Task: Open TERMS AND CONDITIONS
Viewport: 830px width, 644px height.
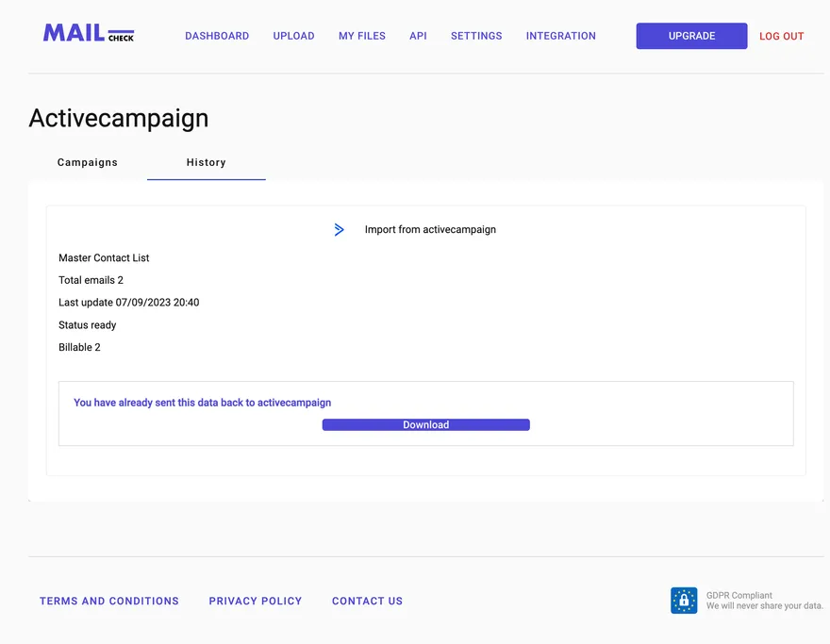Action: point(108,601)
